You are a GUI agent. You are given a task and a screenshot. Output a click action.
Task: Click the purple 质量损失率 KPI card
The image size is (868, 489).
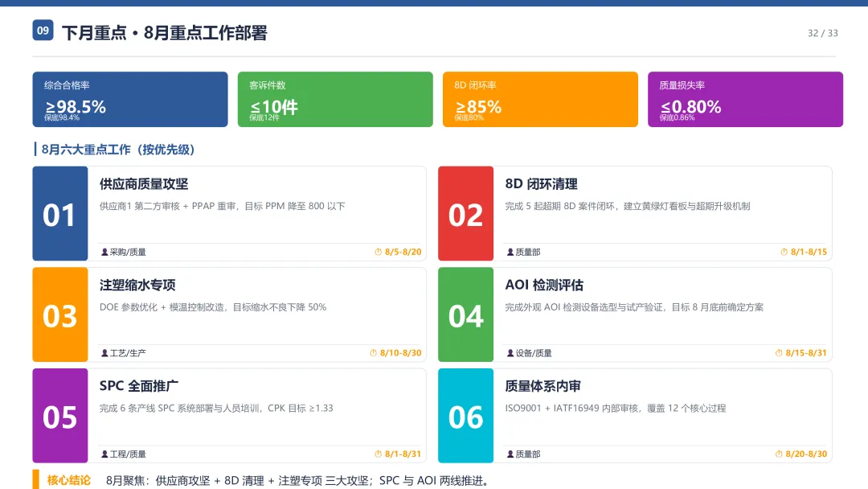(x=745, y=99)
